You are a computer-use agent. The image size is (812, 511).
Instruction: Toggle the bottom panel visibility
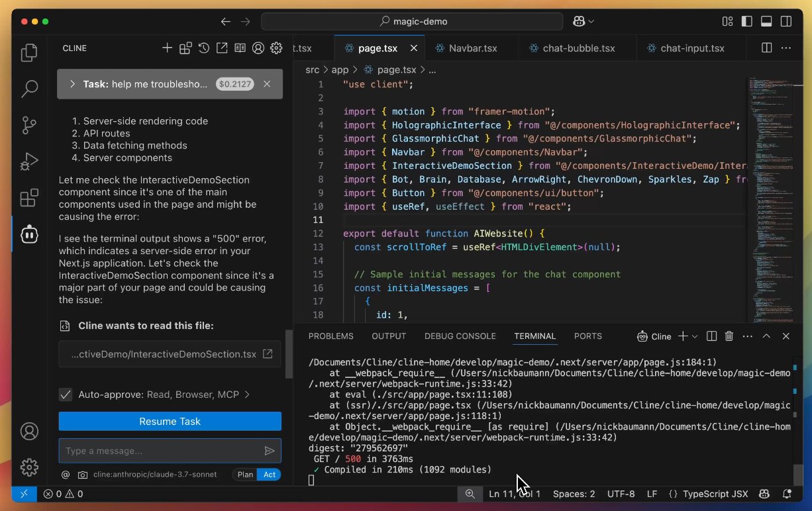pos(766,21)
